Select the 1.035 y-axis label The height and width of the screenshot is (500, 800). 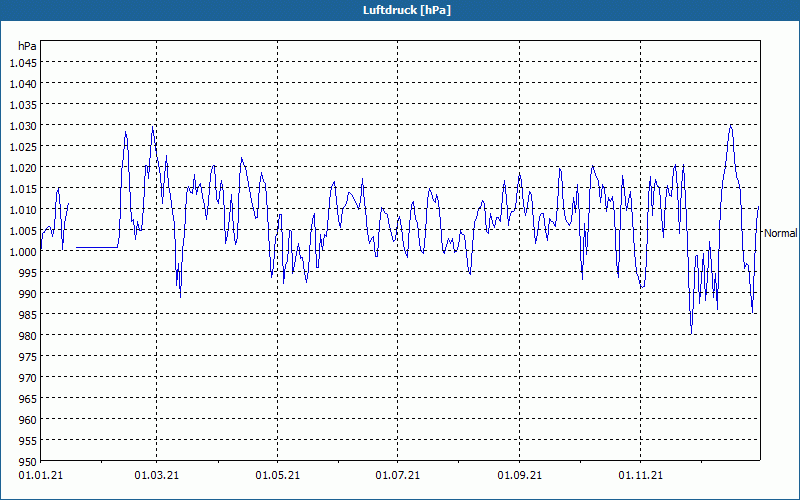click(x=23, y=105)
